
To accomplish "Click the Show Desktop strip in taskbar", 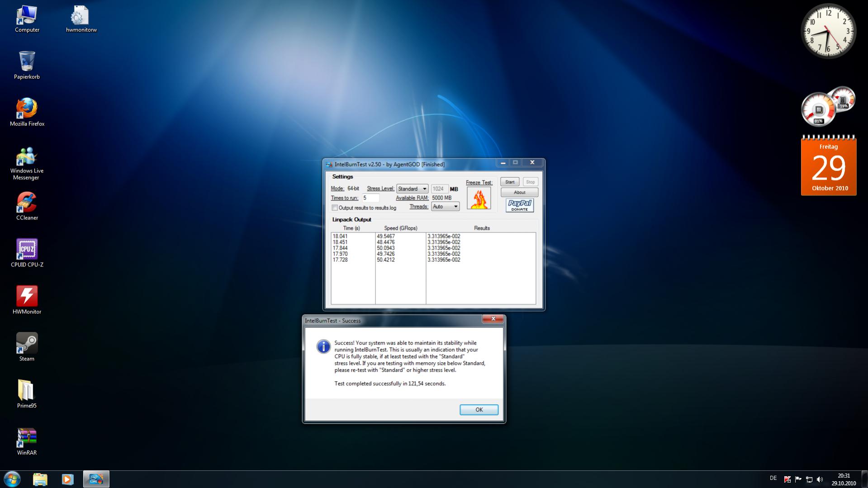I will 864,479.
